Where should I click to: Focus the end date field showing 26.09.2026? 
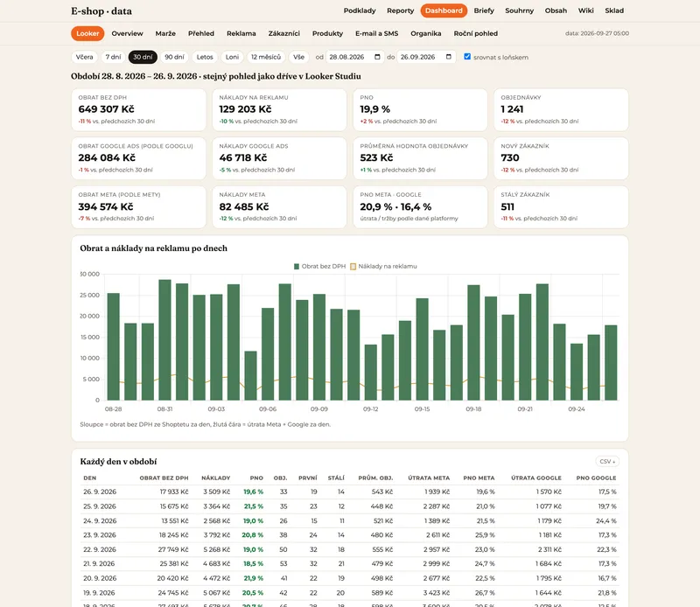(x=426, y=57)
